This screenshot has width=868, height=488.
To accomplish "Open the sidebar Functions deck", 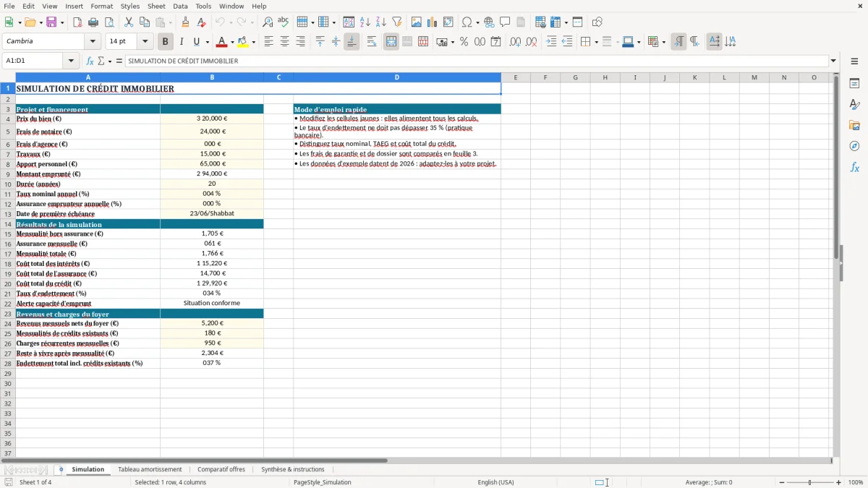I will [x=854, y=167].
